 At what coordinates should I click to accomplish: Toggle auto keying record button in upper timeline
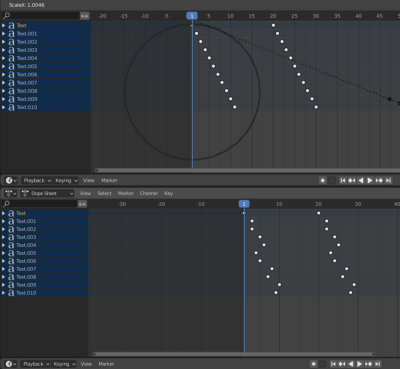tap(322, 180)
